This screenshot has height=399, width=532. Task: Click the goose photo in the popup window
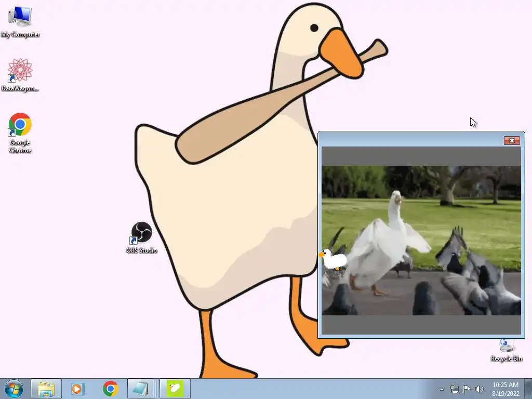click(x=421, y=240)
